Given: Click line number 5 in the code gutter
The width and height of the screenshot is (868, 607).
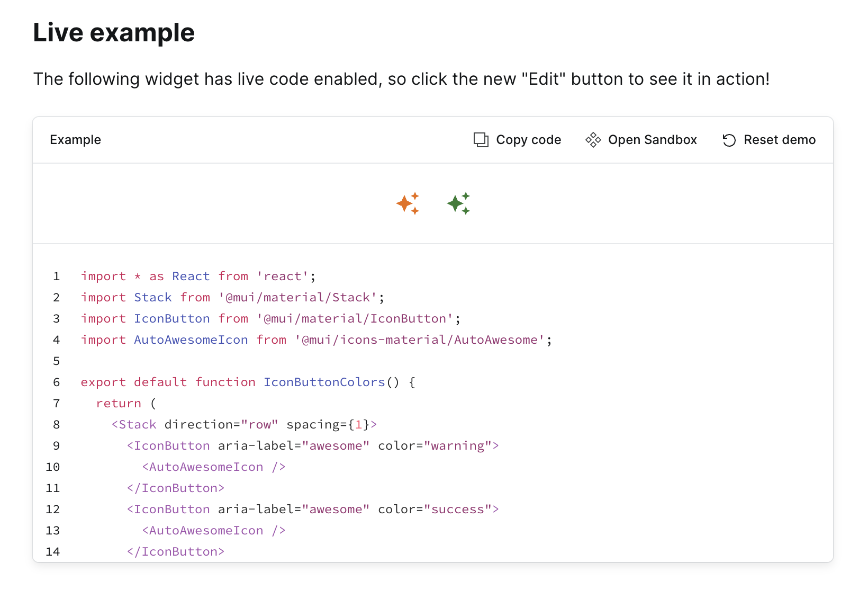Looking at the screenshot, I should (56, 361).
